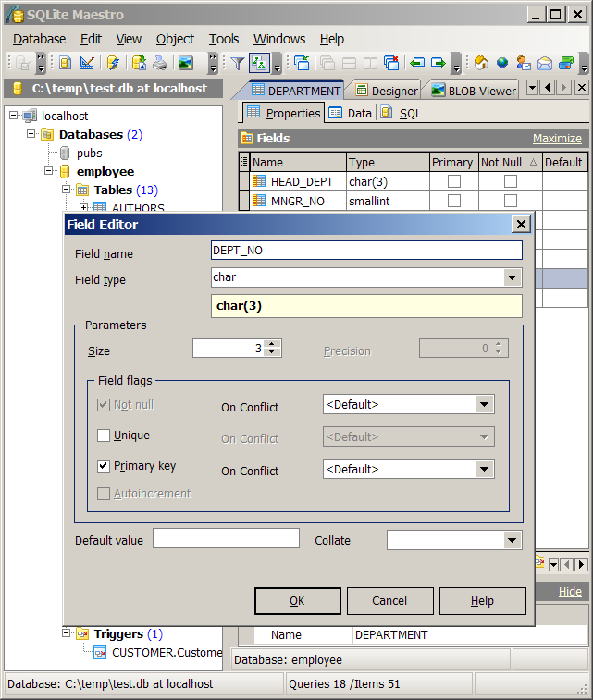Collapse the employee database node
This screenshot has height=700, width=593.
[x=48, y=170]
